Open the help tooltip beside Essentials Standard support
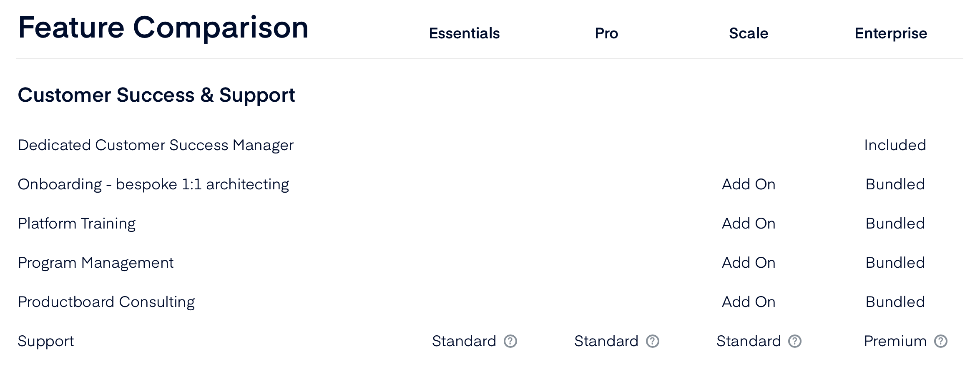The image size is (980, 367). [x=510, y=342]
